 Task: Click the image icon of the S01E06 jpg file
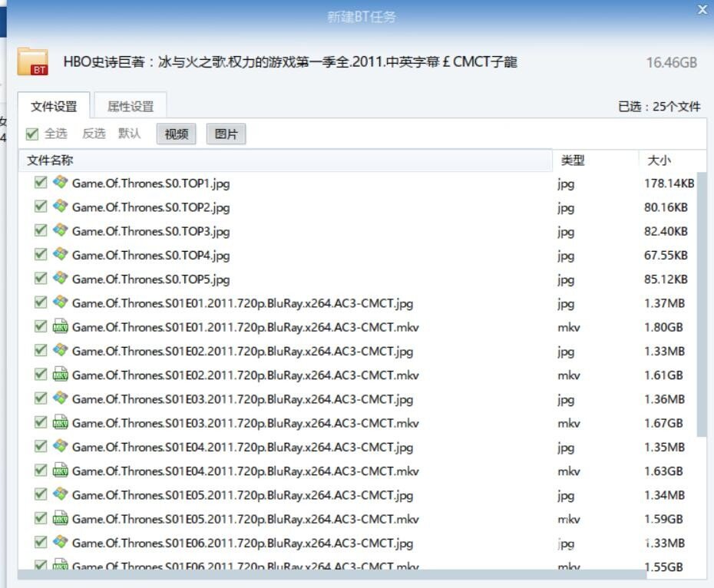pos(60,543)
